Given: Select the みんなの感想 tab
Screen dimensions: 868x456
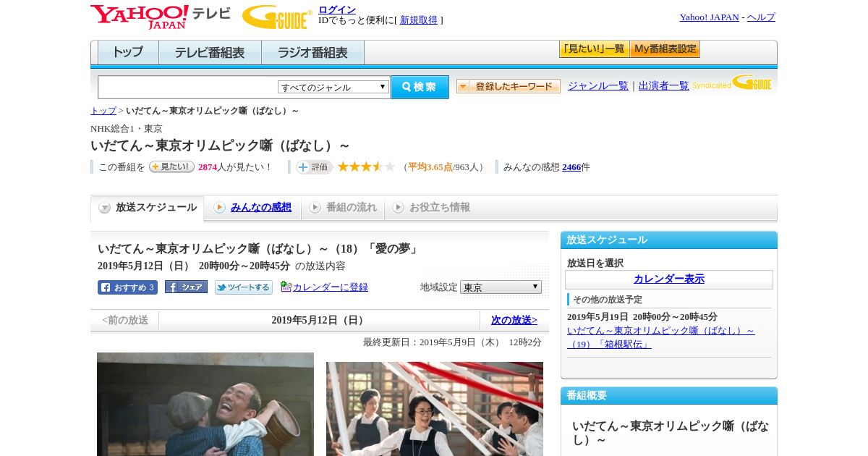Looking at the screenshot, I should [x=252, y=208].
